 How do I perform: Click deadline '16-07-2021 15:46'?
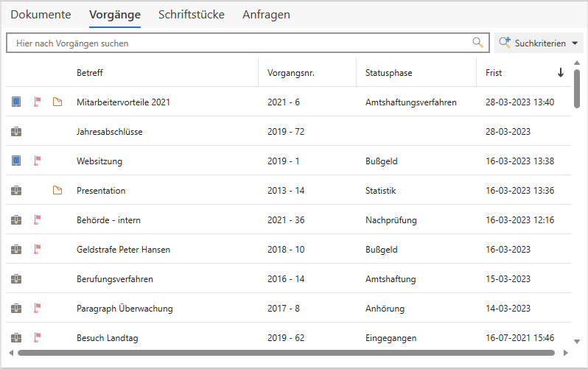tap(519, 338)
